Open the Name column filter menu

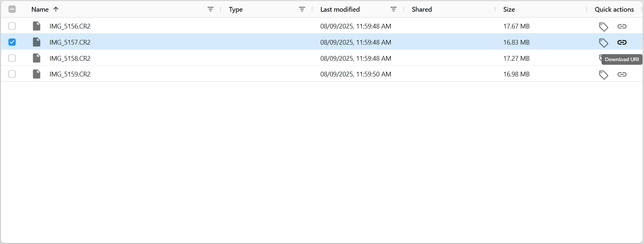coord(210,9)
